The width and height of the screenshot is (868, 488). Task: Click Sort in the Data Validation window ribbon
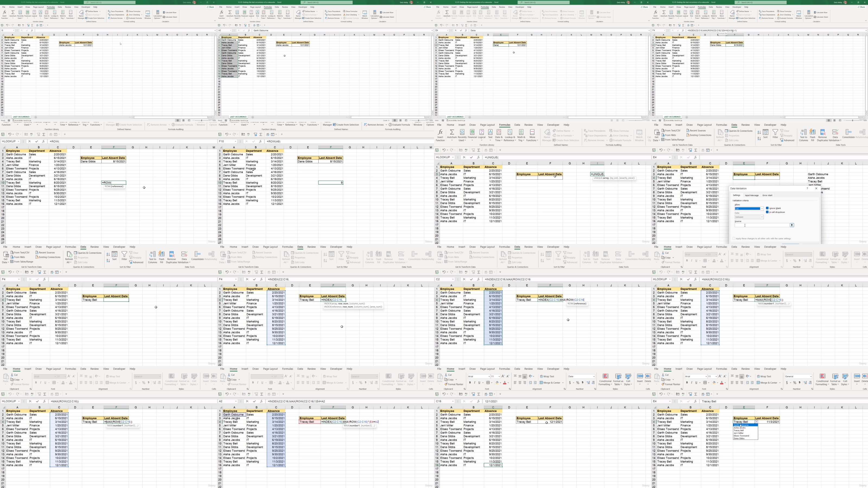(765, 134)
